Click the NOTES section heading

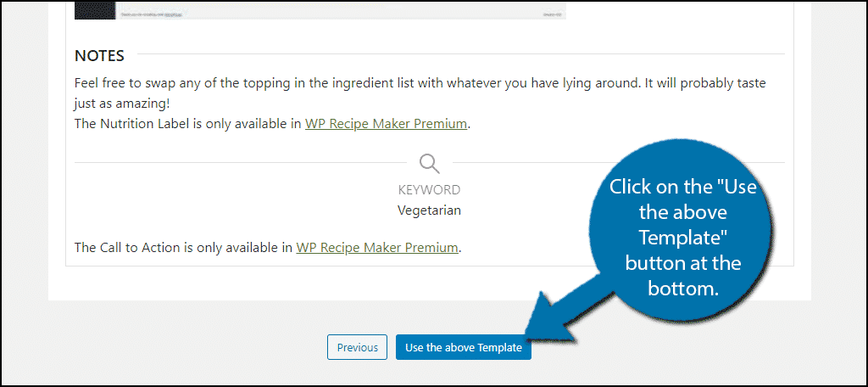99,56
